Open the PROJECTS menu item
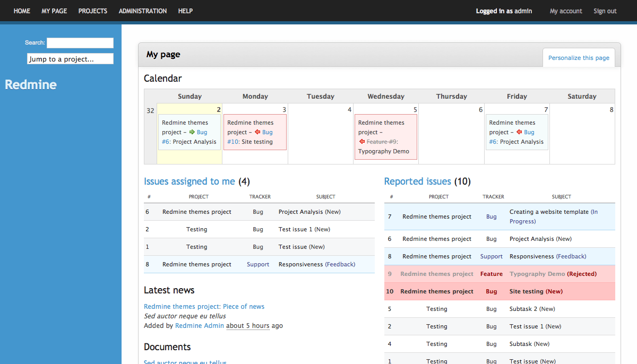This screenshot has width=637, height=364. 93,11
